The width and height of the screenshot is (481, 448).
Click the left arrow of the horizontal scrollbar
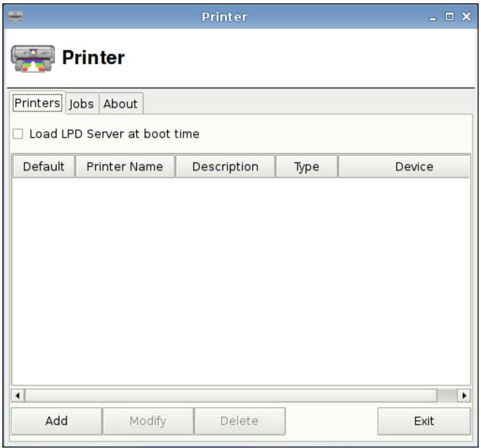18,396
